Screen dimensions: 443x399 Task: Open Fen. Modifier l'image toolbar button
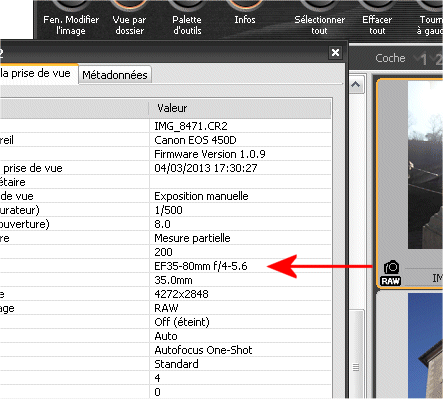(x=71, y=20)
